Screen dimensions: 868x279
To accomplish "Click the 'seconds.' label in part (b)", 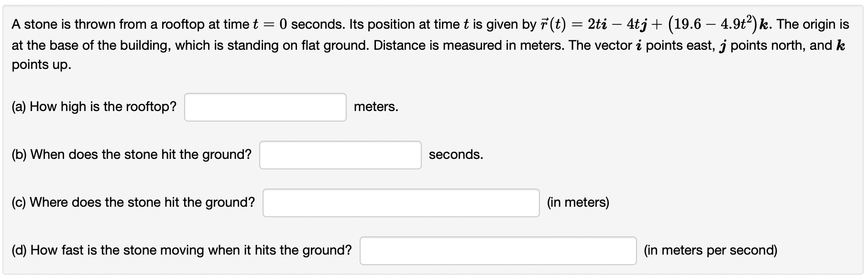I will 455,155.
